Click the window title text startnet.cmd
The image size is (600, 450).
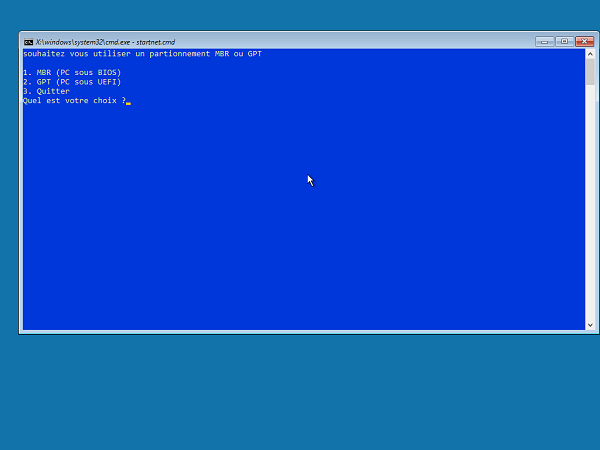[156, 42]
